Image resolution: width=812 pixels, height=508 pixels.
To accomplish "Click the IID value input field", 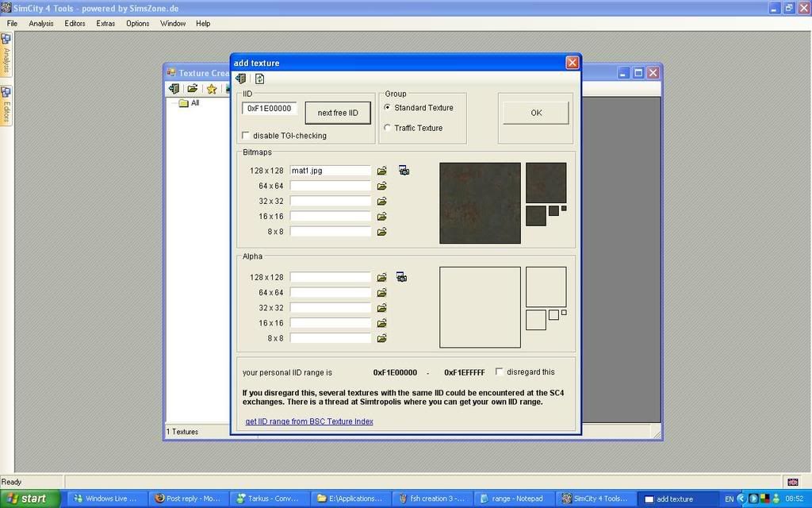I will (x=270, y=108).
